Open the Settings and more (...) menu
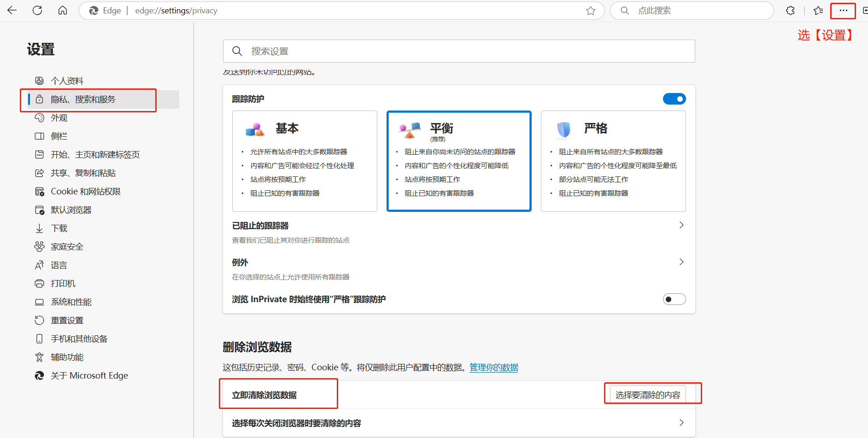 pyautogui.click(x=843, y=10)
